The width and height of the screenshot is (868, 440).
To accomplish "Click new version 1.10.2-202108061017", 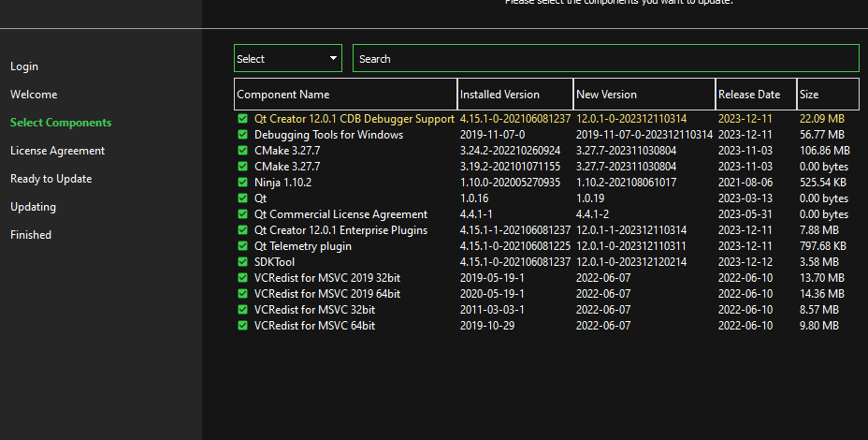I will click(x=626, y=183).
